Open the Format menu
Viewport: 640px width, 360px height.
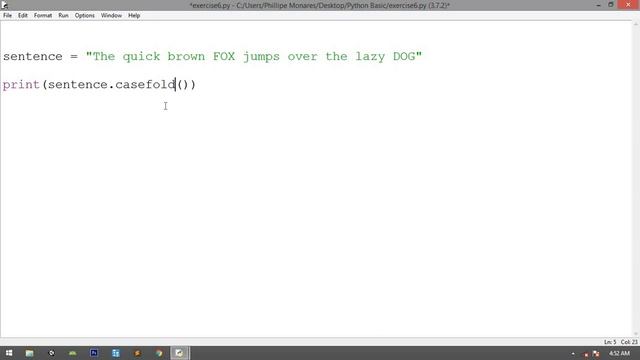(43, 16)
